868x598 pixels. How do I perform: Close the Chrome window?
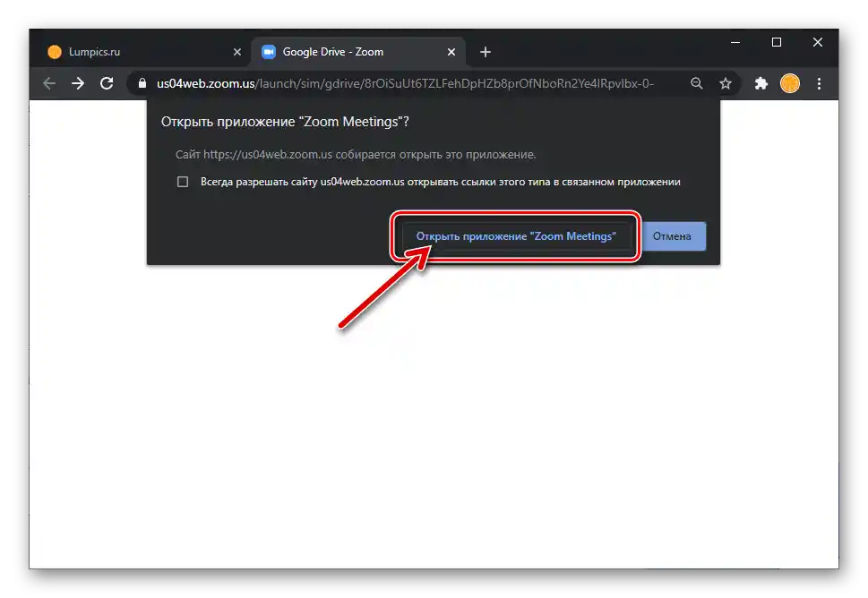pos(818,42)
